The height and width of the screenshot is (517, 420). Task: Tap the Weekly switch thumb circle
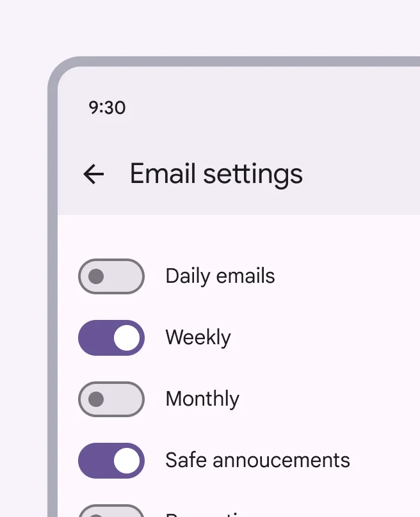126,338
